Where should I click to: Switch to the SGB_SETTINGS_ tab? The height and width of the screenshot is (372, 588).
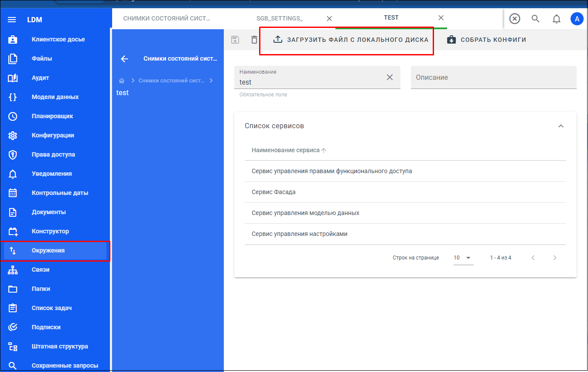tap(279, 18)
